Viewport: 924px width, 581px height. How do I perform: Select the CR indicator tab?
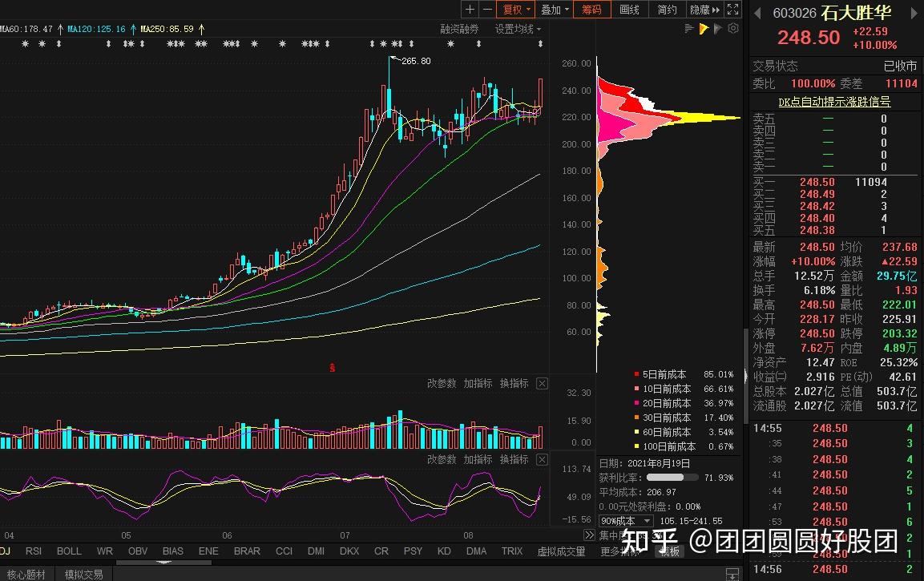tap(381, 551)
